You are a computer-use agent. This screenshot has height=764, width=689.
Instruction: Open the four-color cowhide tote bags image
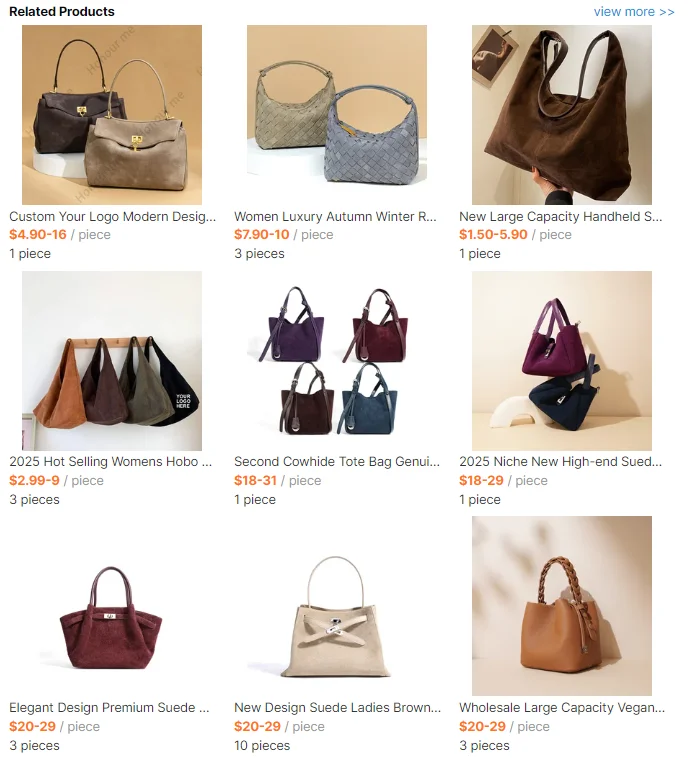pos(337,361)
